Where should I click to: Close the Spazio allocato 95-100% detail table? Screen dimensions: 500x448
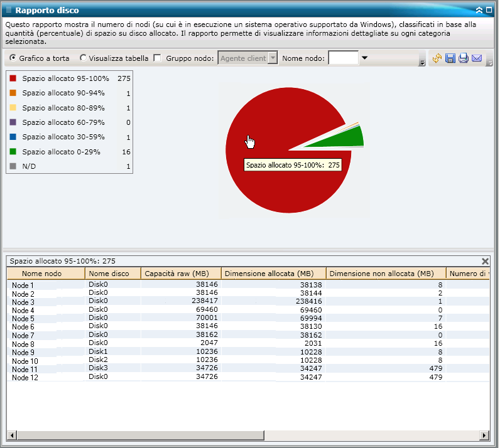click(485, 261)
